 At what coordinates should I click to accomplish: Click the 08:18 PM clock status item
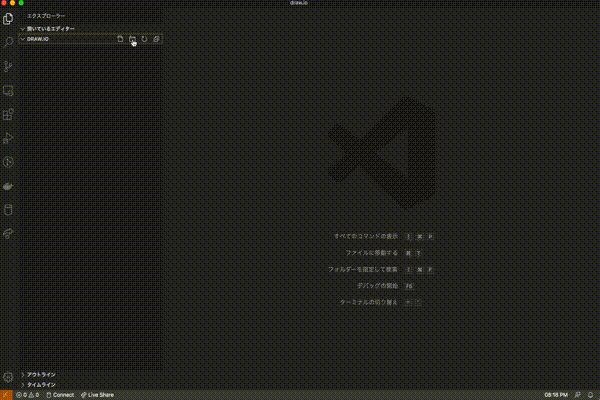pyautogui.click(x=556, y=395)
